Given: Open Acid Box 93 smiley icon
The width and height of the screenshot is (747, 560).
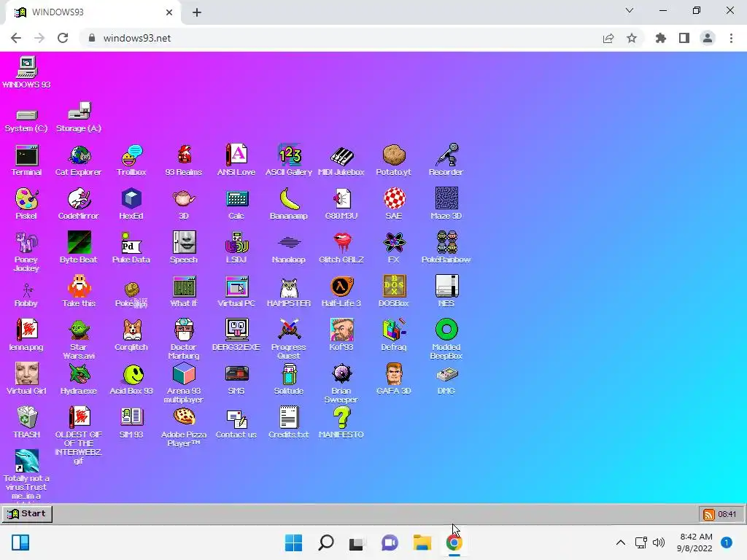Looking at the screenshot, I should point(131,379).
